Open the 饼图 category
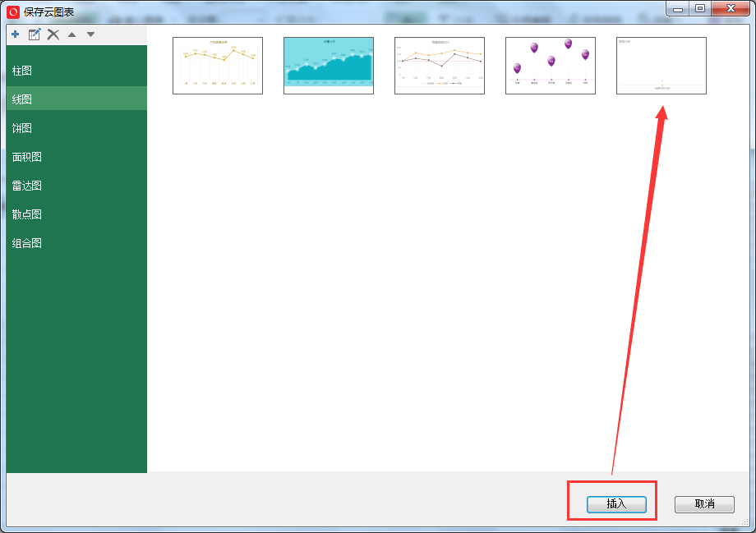 tap(76, 128)
